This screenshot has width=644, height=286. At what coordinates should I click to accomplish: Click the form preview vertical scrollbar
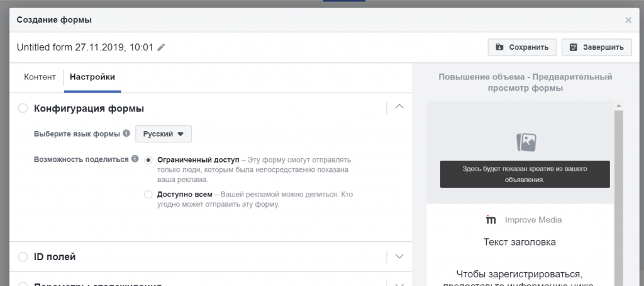click(618, 189)
